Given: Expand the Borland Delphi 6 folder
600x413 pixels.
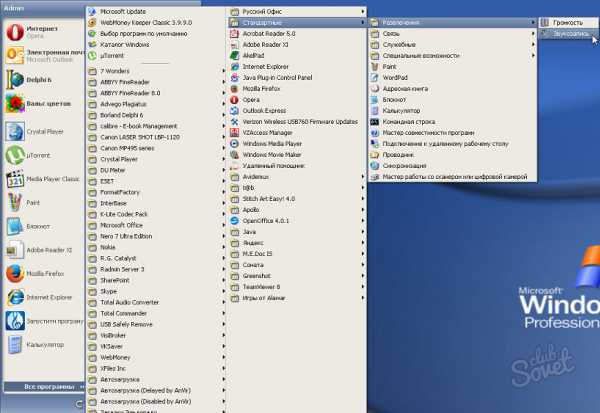Looking at the screenshot, I should click(155, 115).
